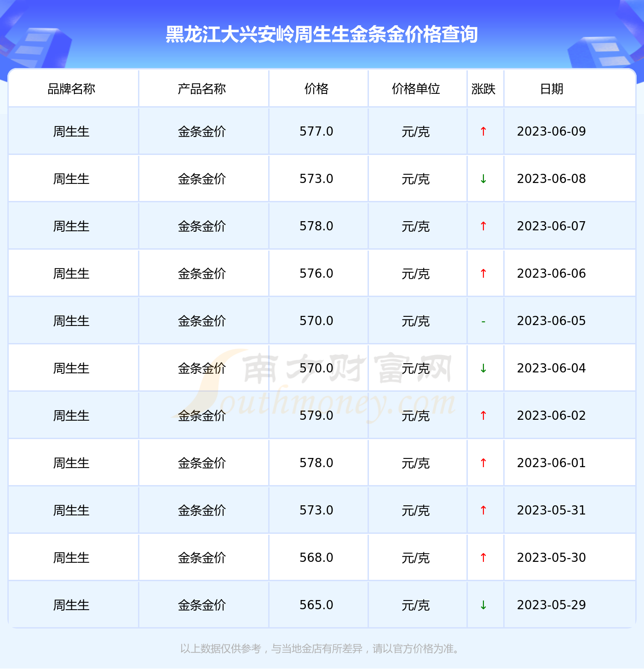Click the price 578.0 in the 2023-06-01 row
This screenshot has height=669, width=644.
[316, 463]
